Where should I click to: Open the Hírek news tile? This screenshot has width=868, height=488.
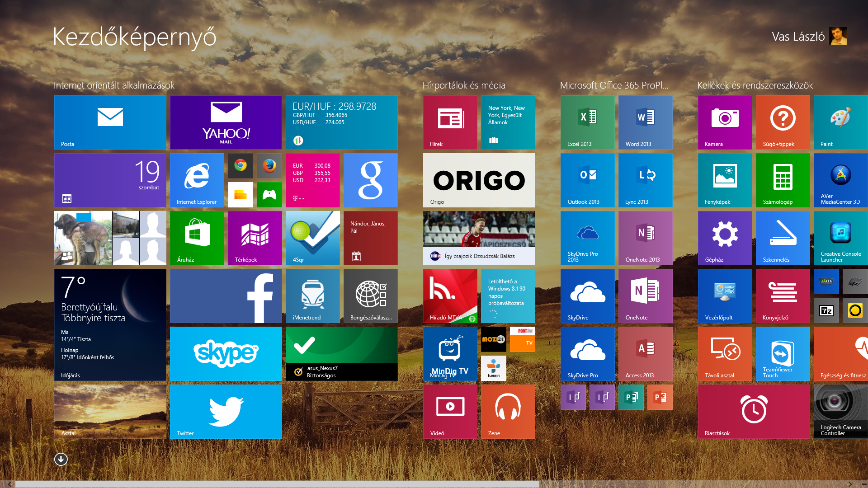[x=450, y=122]
